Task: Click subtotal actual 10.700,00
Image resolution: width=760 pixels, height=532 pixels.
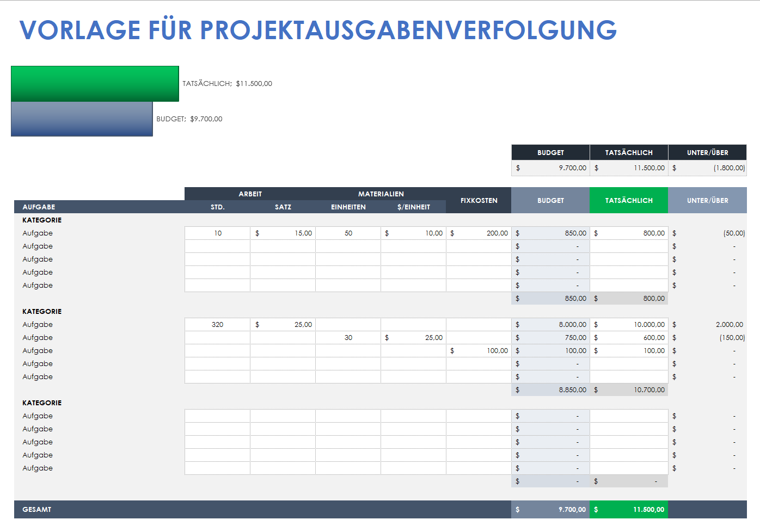Action: 629,389
